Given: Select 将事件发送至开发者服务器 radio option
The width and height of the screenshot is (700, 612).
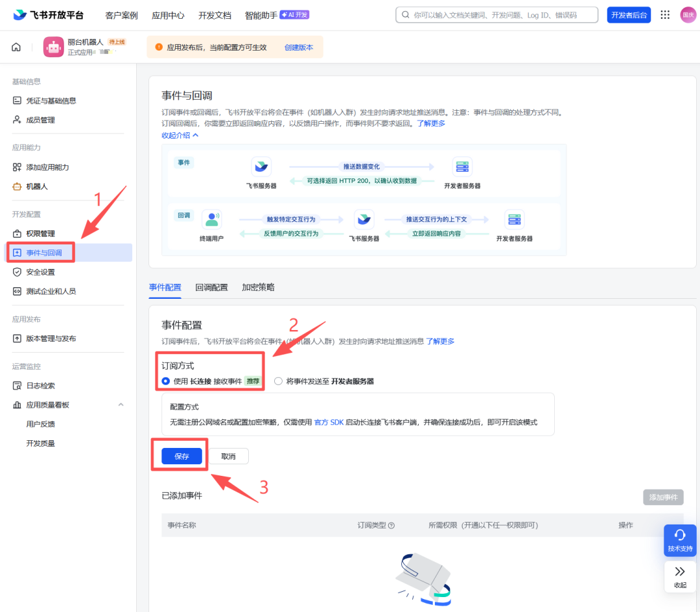Looking at the screenshot, I should pyautogui.click(x=278, y=381).
